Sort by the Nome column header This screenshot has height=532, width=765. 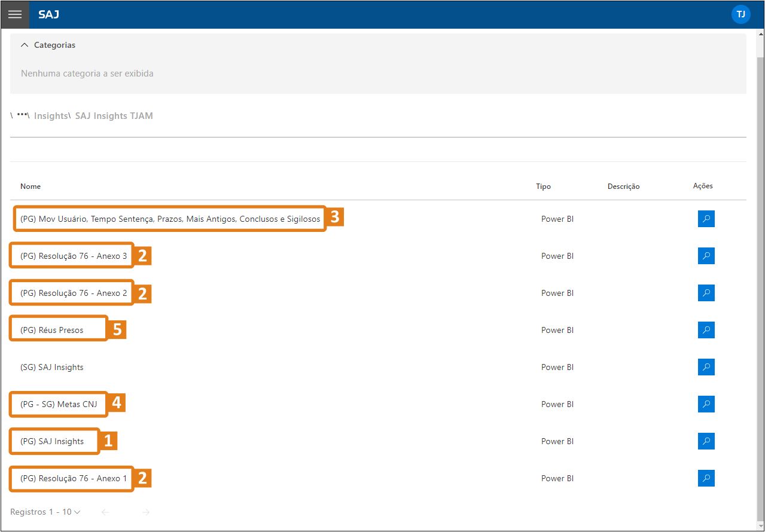(x=31, y=186)
